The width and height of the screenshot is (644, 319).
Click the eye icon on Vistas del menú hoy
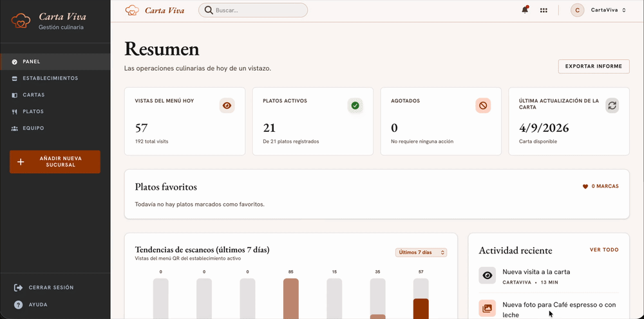point(227,105)
